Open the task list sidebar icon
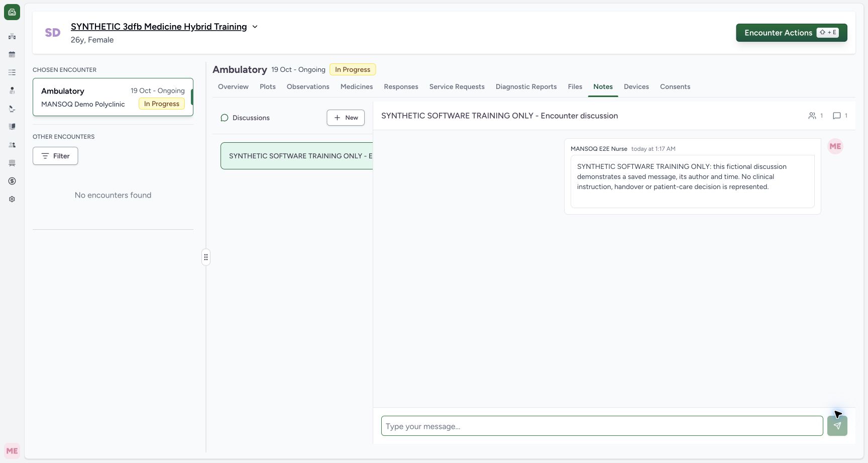Viewport: 868px width, 463px height. [x=12, y=72]
